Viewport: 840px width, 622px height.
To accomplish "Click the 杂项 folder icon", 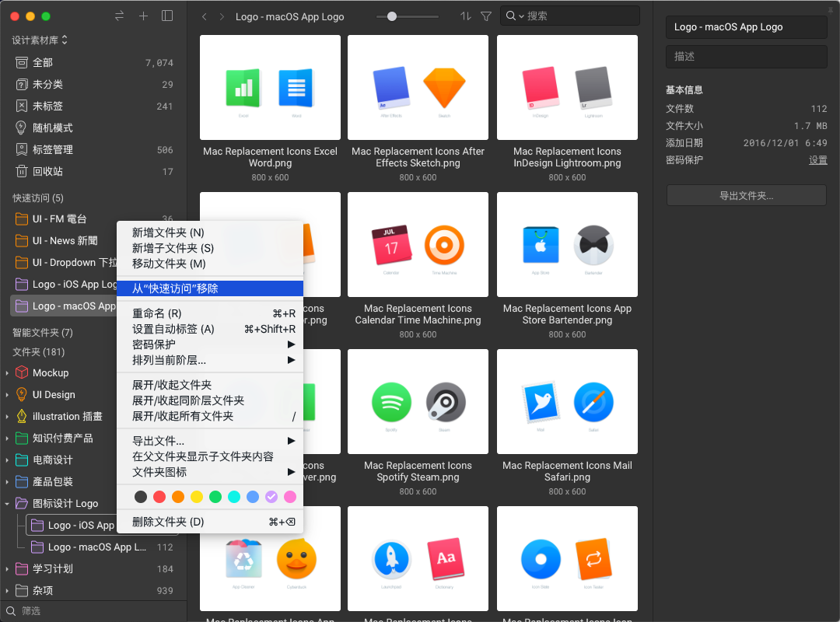I will [22, 590].
